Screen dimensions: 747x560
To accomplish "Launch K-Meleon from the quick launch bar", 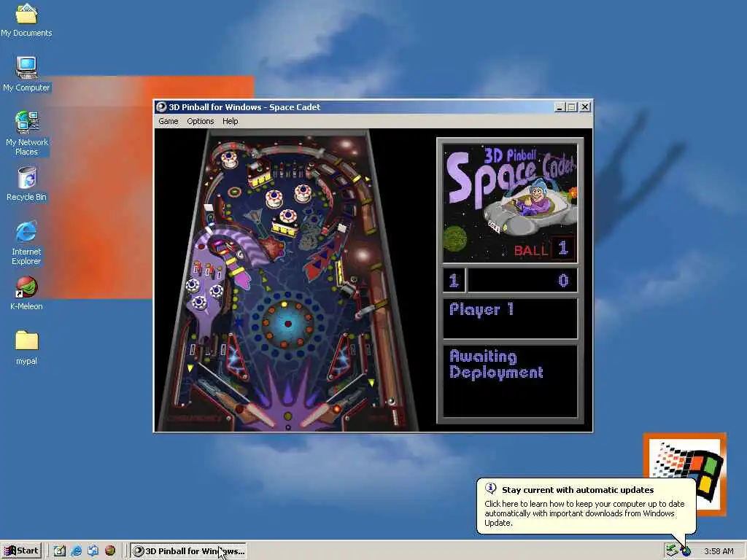I will pos(110,551).
